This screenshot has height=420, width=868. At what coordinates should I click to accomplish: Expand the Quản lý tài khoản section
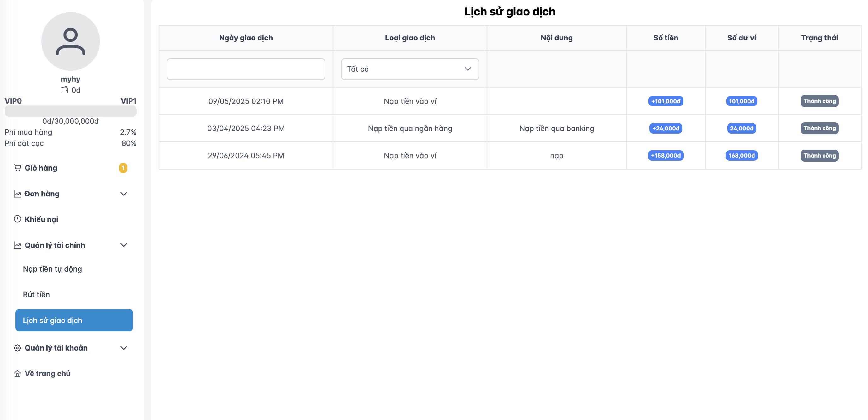[124, 348]
